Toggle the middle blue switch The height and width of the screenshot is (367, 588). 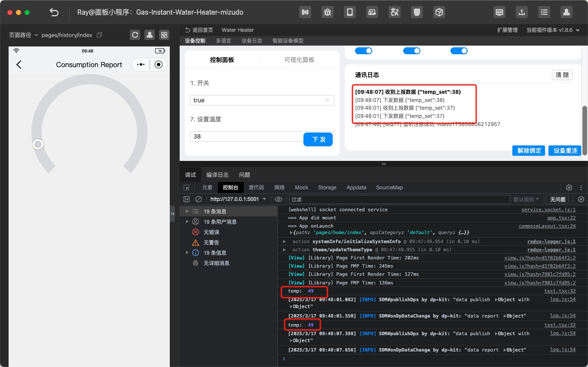[412, 50]
